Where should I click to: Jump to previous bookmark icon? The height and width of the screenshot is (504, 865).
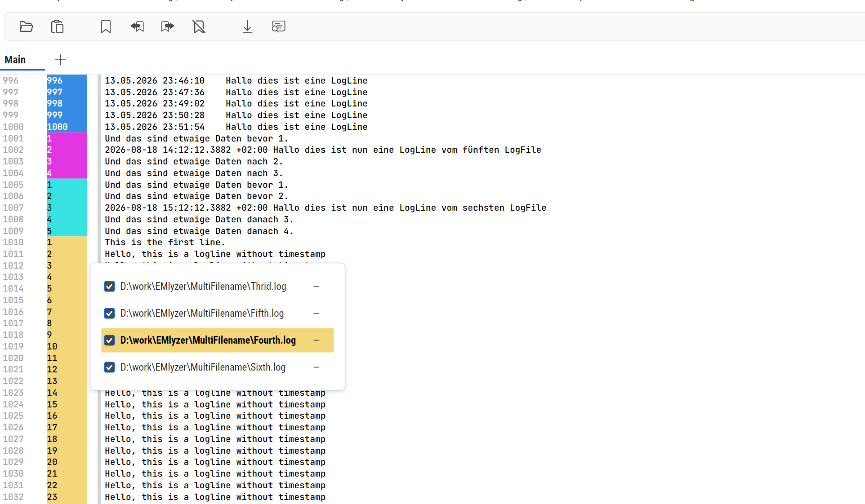137,27
